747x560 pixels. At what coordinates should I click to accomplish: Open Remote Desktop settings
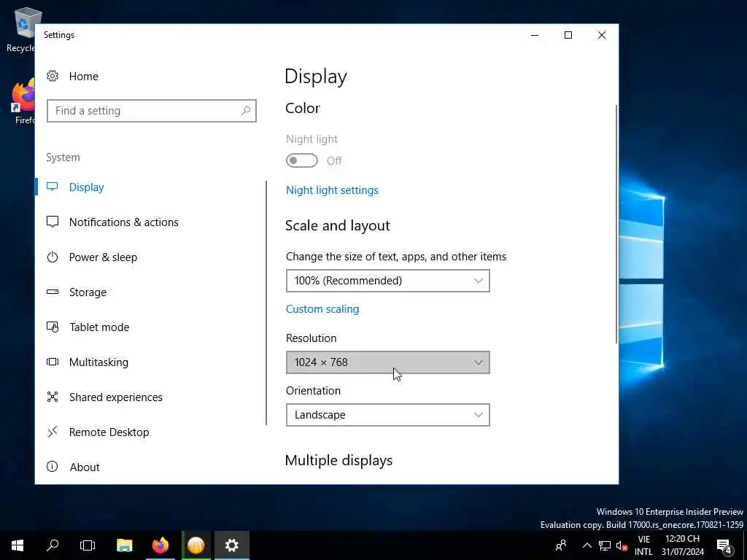[109, 432]
